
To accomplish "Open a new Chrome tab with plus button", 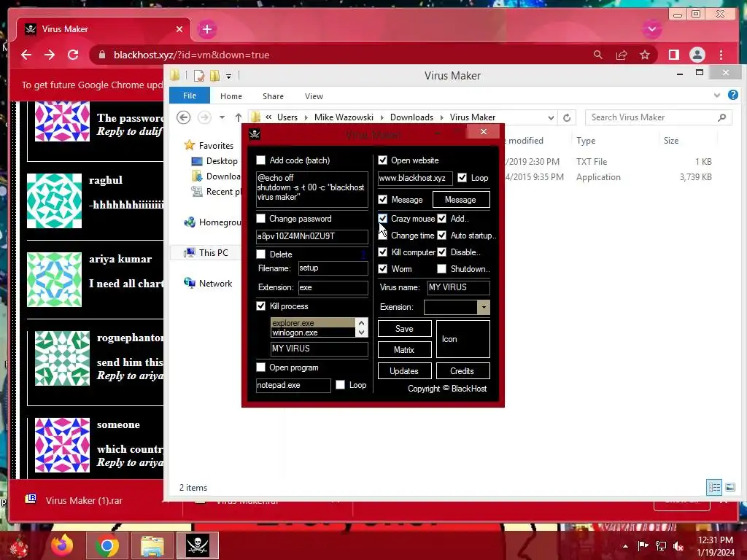I will pos(206,29).
